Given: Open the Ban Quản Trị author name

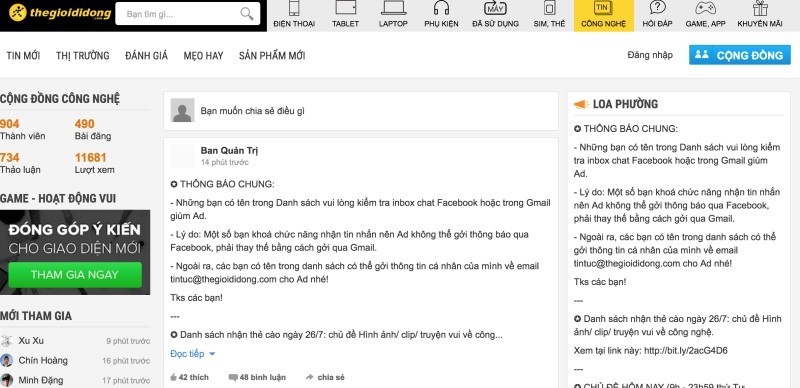Looking at the screenshot, I should tap(229, 150).
